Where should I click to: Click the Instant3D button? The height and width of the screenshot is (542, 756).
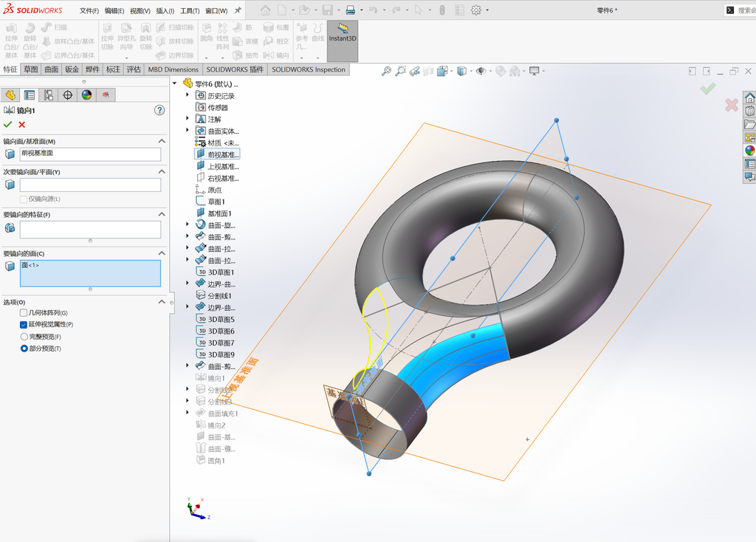coord(343,41)
